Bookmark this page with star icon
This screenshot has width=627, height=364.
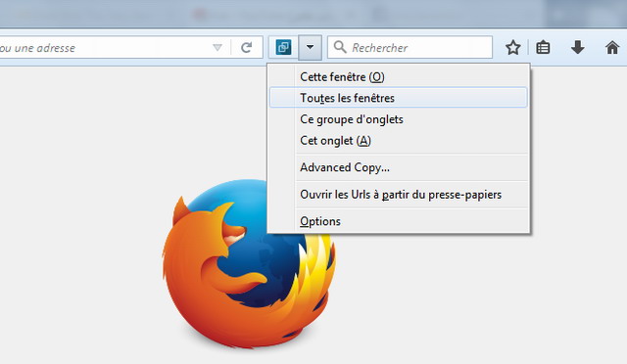pos(513,48)
